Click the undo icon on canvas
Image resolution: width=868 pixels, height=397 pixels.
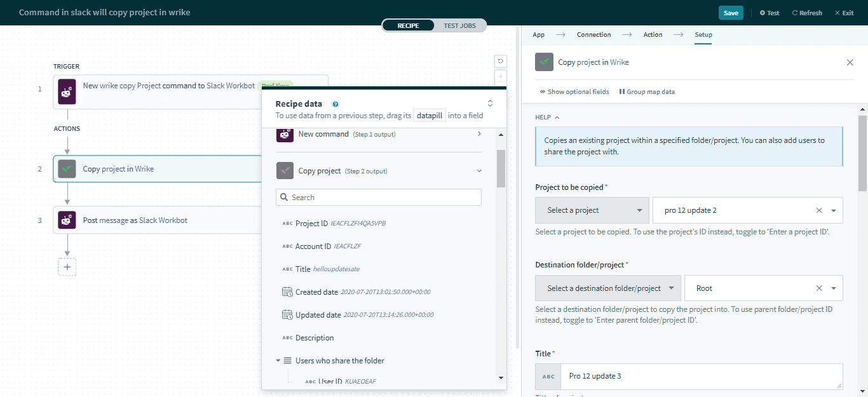501,61
